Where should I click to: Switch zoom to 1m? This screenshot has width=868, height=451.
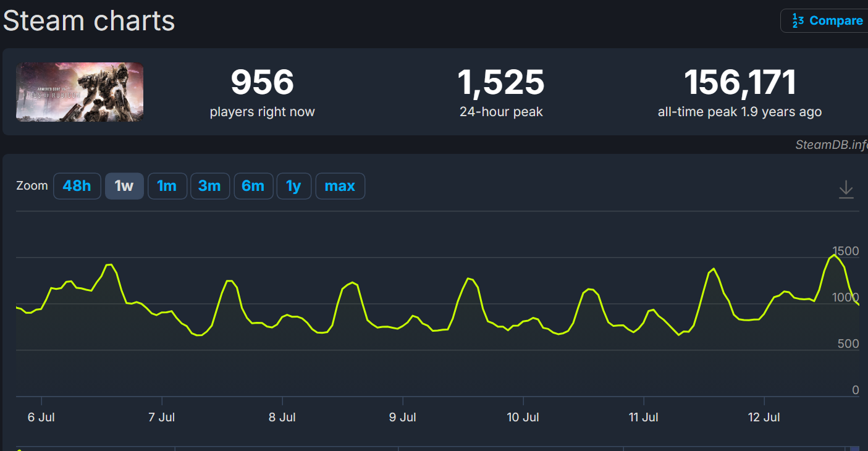(167, 186)
